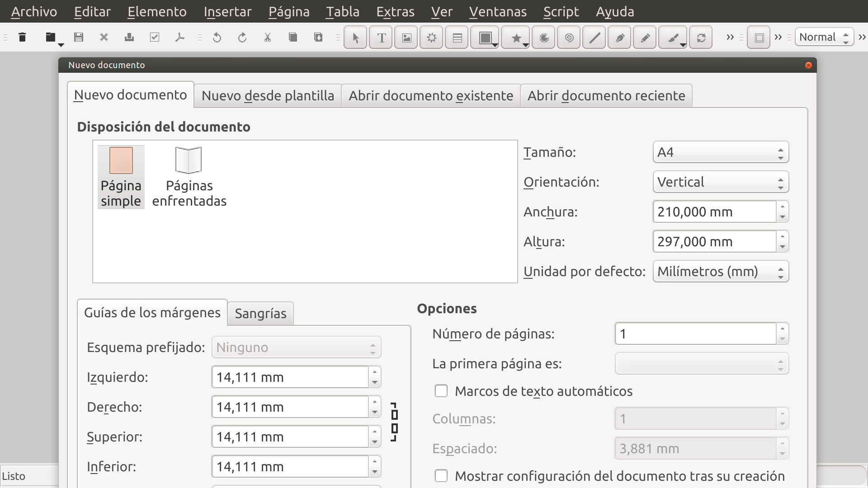Open the Sangrías tab

pyautogui.click(x=260, y=314)
